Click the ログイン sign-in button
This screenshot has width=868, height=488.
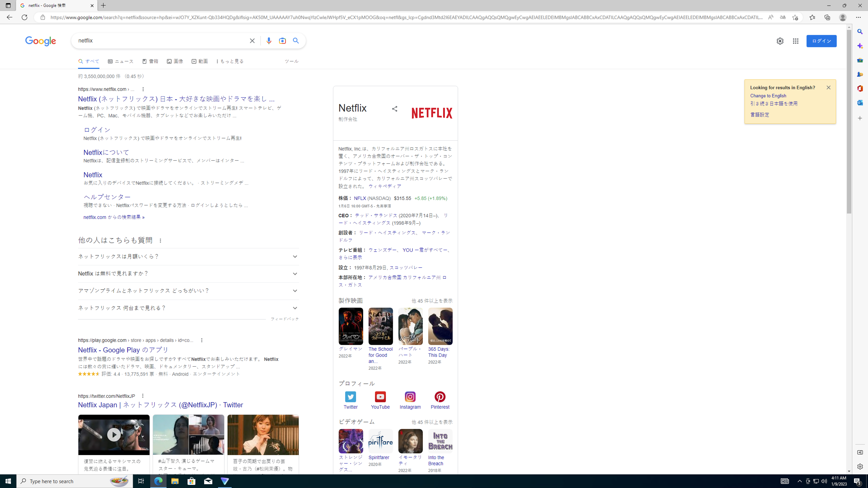821,41
